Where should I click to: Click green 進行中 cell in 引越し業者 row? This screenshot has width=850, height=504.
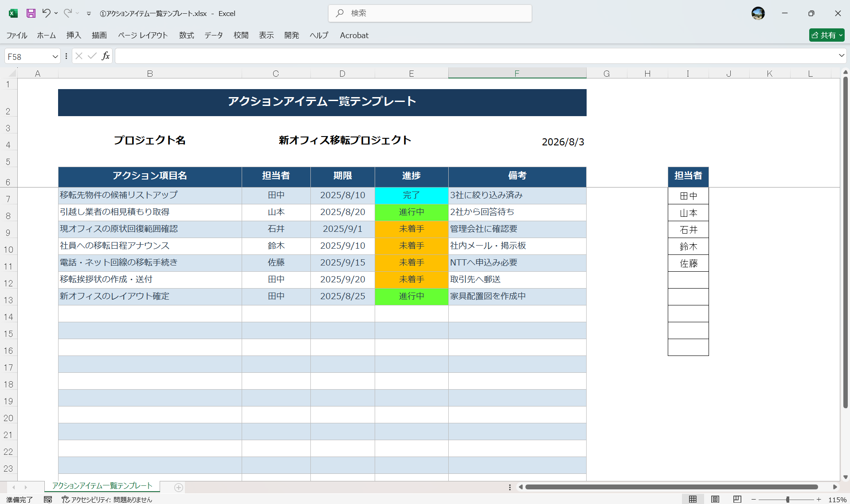pos(411,212)
